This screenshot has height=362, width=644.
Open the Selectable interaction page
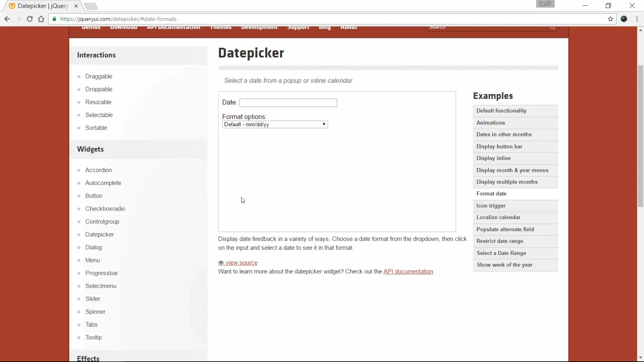click(99, 115)
